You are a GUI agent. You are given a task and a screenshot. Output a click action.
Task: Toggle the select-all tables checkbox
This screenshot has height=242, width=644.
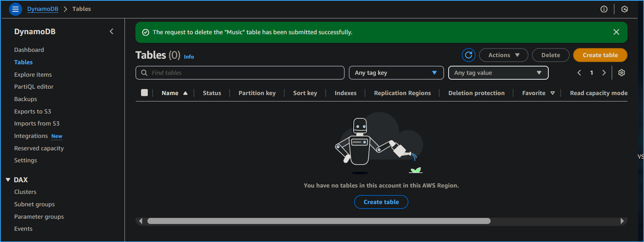(x=144, y=93)
